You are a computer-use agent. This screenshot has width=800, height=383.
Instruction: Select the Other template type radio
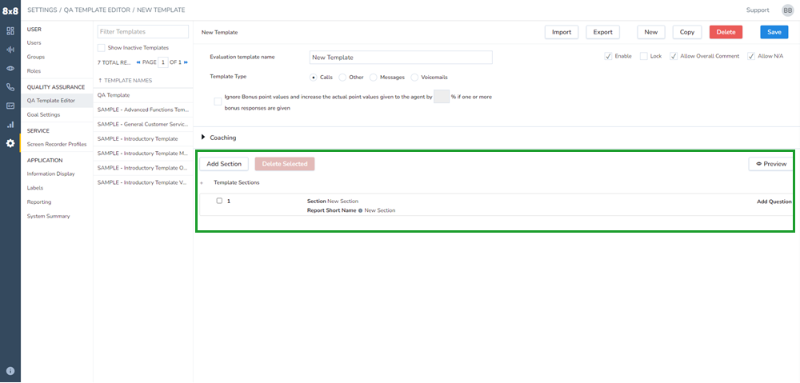coord(342,78)
